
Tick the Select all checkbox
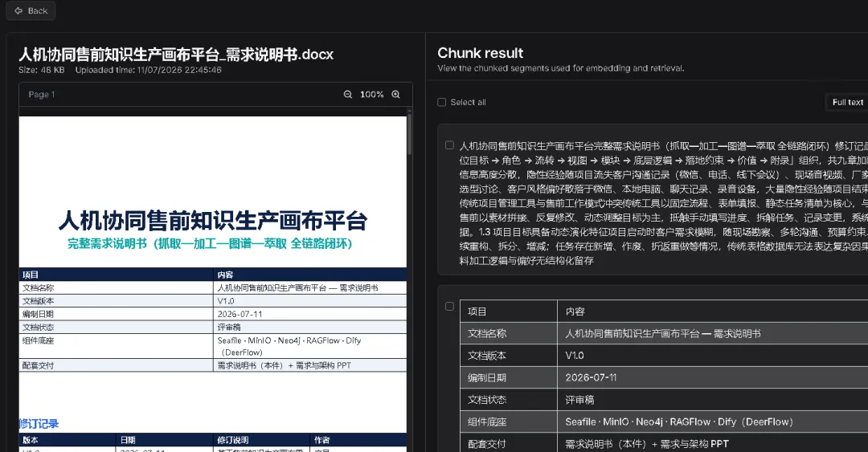[442, 102]
